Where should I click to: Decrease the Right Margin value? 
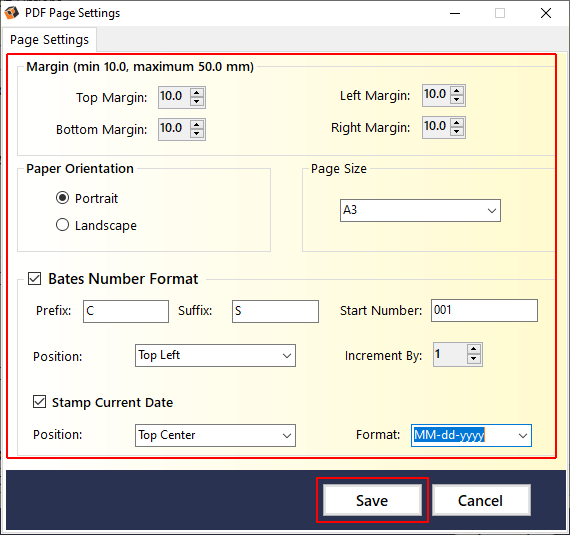pos(457,132)
